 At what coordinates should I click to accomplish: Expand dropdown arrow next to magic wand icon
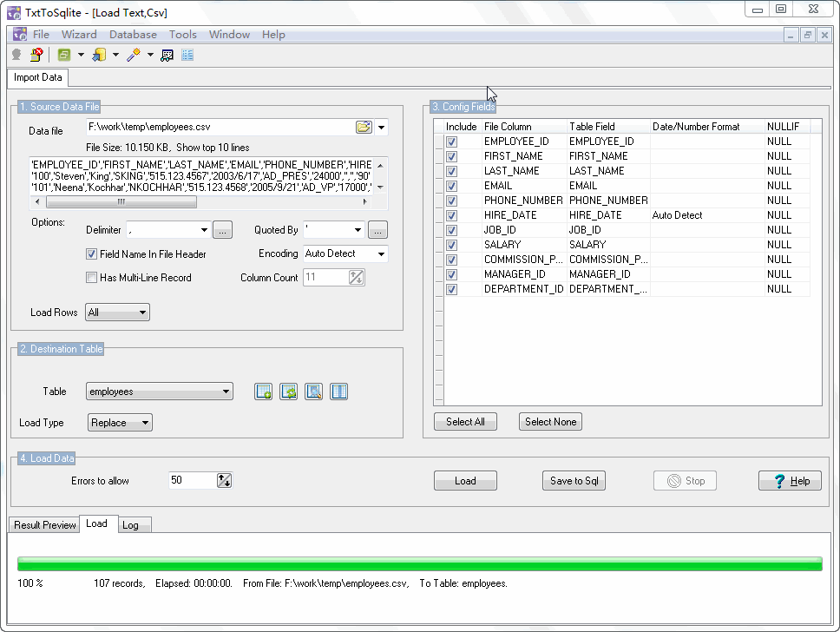[150, 55]
